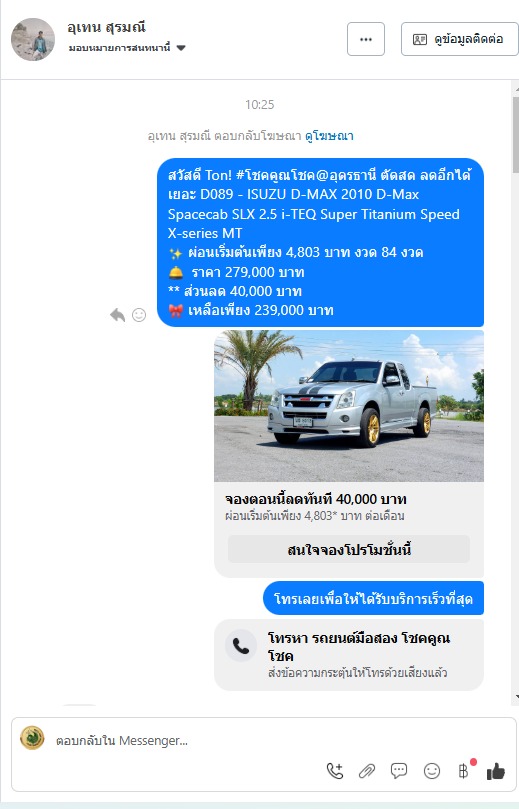Open the silver Isuzu D-MAX truck photo

point(349,406)
